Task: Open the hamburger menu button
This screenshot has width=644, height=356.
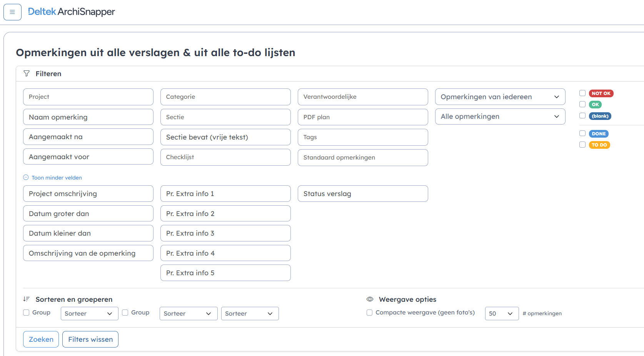Action: tap(12, 12)
